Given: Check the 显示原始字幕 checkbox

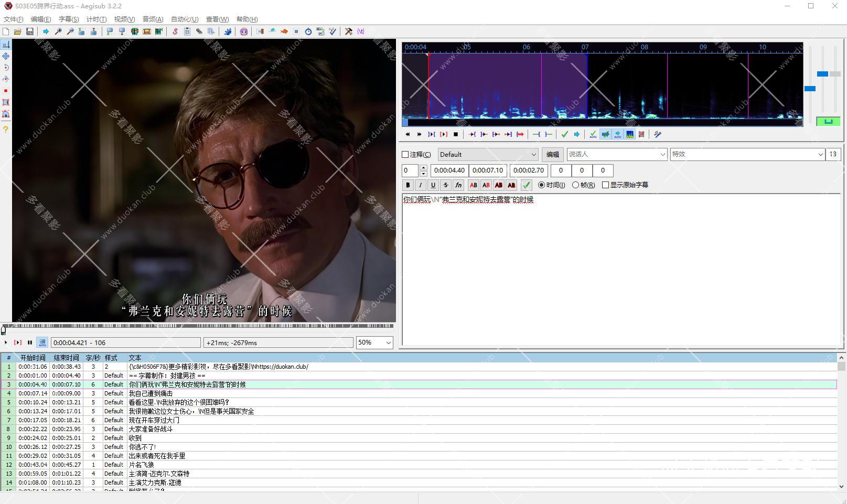Looking at the screenshot, I should [606, 185].
